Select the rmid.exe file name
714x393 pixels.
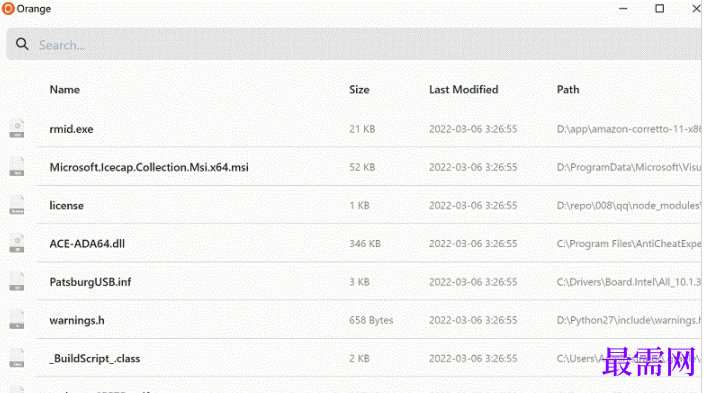(x=71, y=129)
